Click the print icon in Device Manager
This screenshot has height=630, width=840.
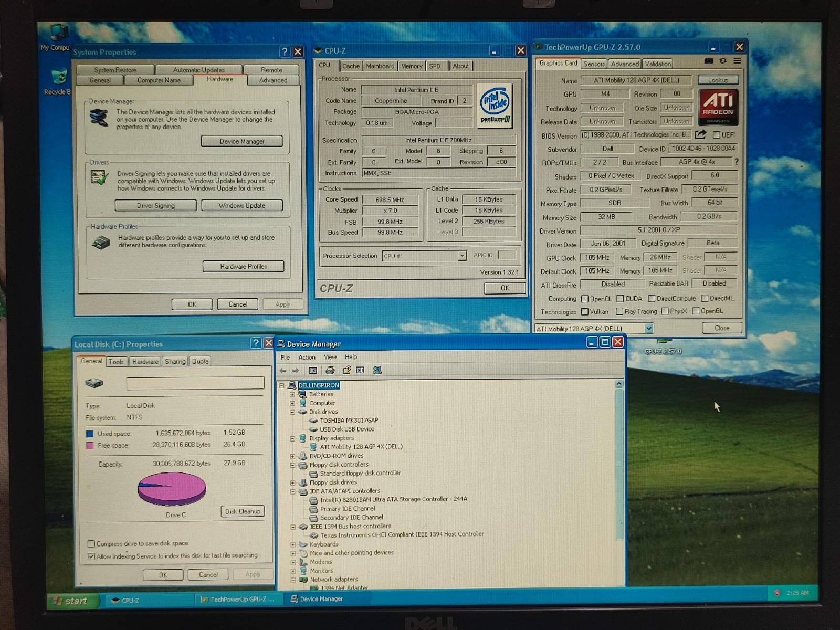(x=330, y=371)
